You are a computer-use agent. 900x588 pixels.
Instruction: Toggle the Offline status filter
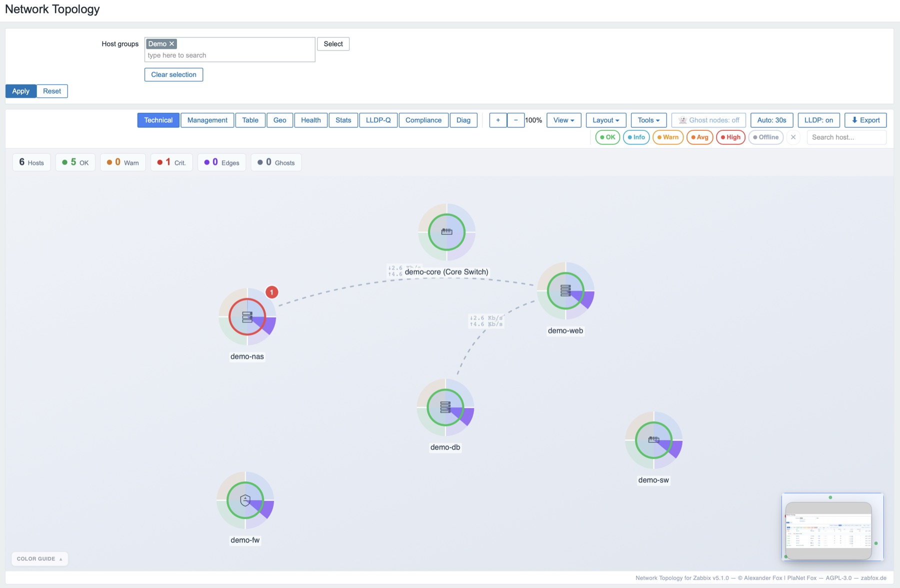coord(765,137)
